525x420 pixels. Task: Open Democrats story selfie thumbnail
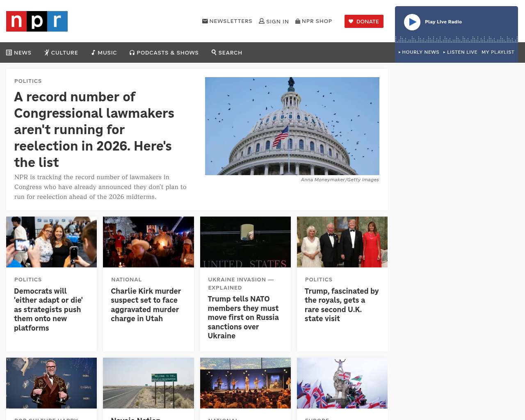pos(51,242)
